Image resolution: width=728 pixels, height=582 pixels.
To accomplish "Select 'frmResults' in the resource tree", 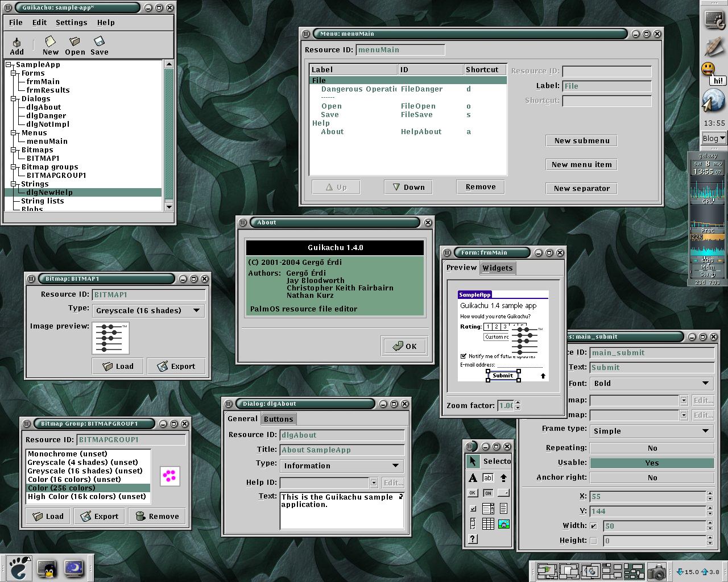I will point(48,90).
